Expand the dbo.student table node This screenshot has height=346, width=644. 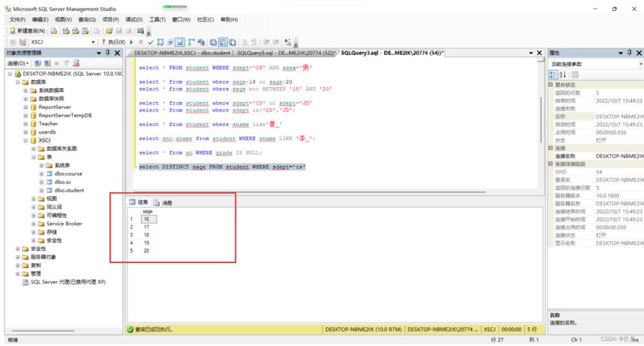41,190
